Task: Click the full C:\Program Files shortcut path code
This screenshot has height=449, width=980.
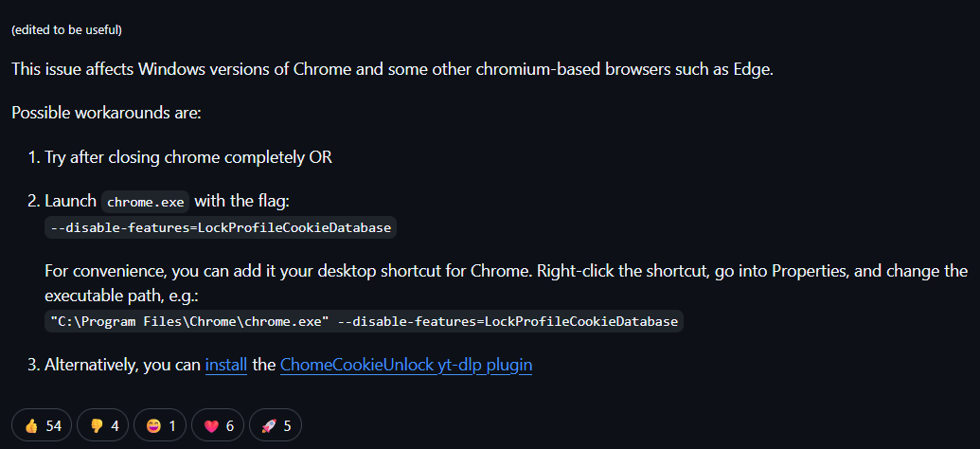Action: (363, 321)
